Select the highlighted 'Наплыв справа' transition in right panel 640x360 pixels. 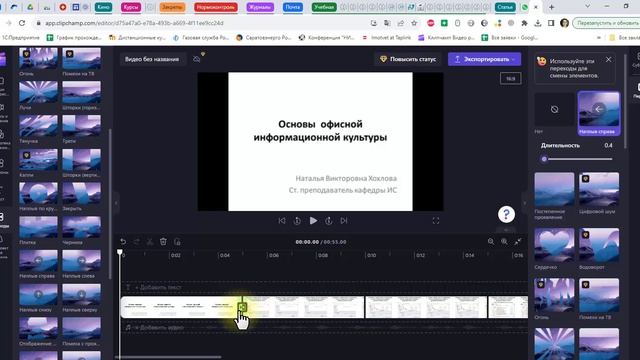coord(599,113)
